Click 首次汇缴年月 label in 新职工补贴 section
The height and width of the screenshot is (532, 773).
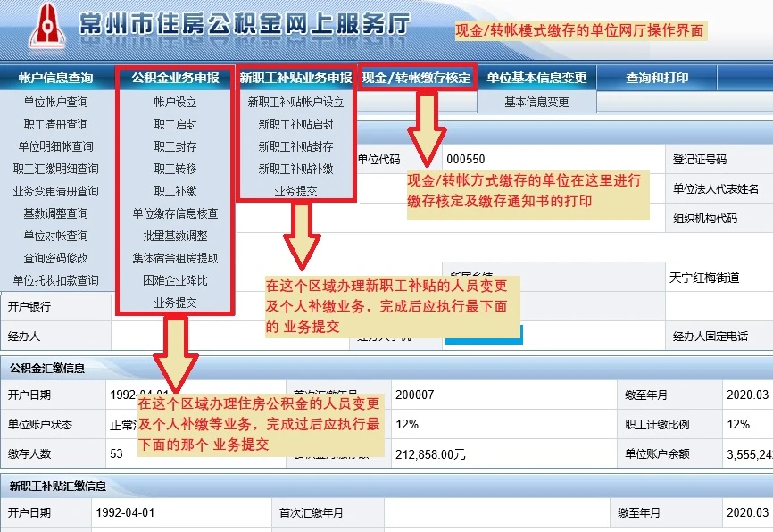point(311,512)
